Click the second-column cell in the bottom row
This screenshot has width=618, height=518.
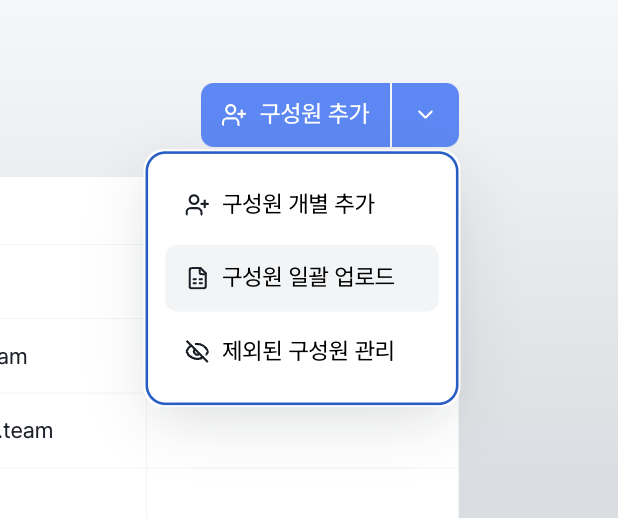pyautogui.click(x=300, y=492)
